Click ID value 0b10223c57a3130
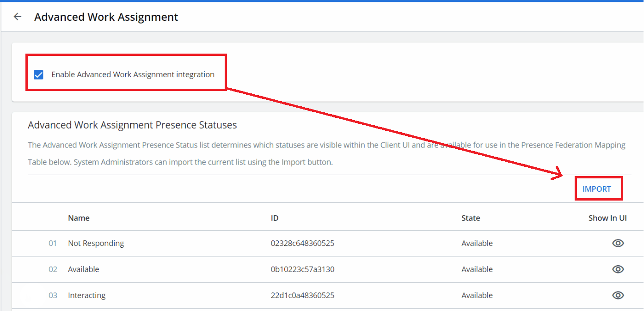Screen dimensions: 644x311 [x=302, y=269]
